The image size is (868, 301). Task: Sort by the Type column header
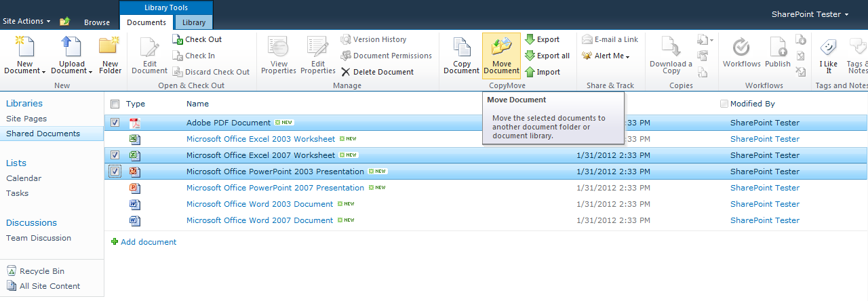tap(136, 104)
